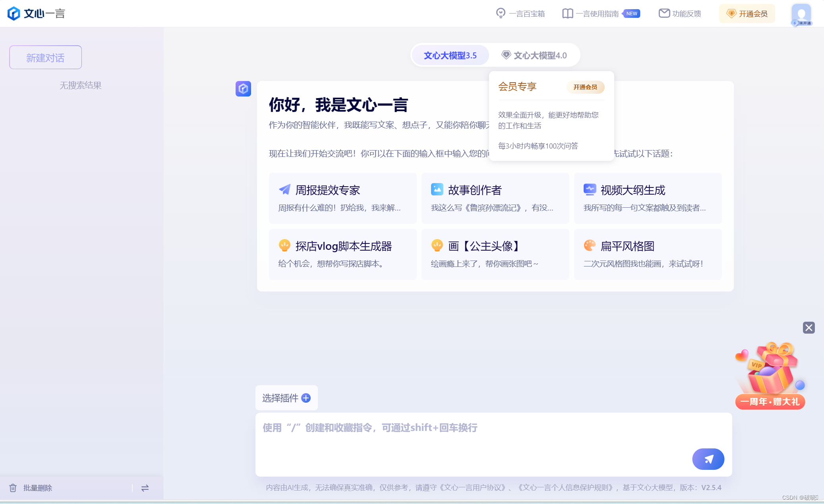The image size is (824, 504).
Task: Close the anniversary gift promotion
Action: pyautogui.click(x=809, y=328)
